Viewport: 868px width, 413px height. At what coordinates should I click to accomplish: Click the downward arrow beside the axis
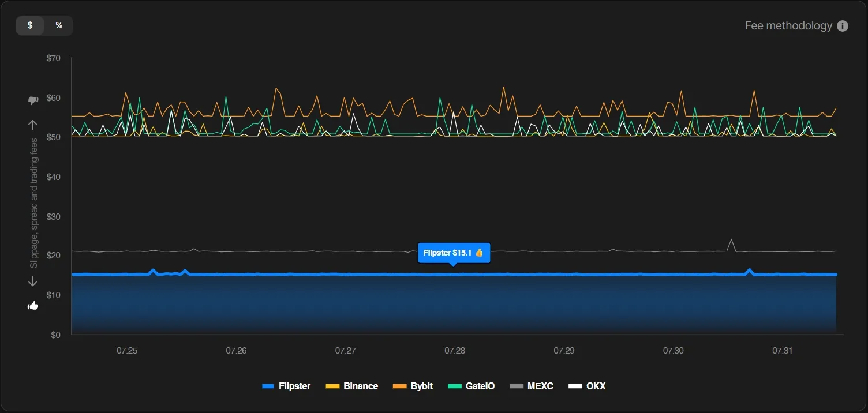(33, 281)
